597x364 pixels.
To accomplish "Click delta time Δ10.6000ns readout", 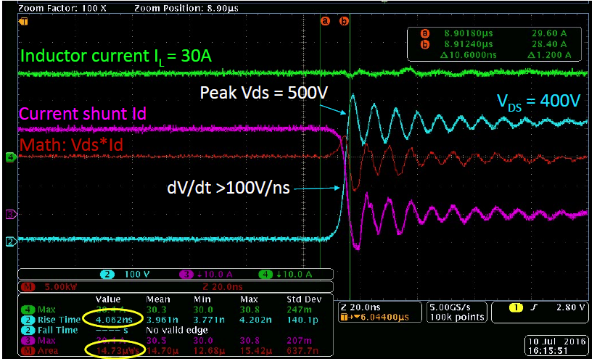I will point(469,55).
